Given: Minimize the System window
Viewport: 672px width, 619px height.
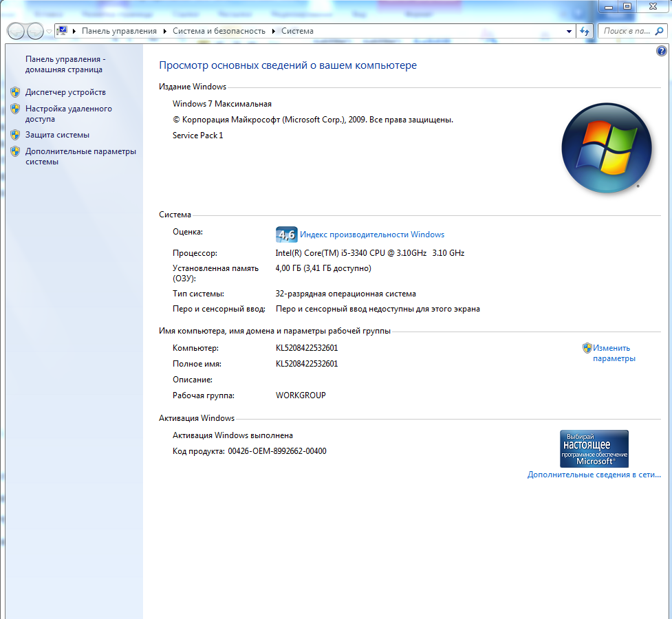Looking at the screenshot, I should [x=609, y=6].
